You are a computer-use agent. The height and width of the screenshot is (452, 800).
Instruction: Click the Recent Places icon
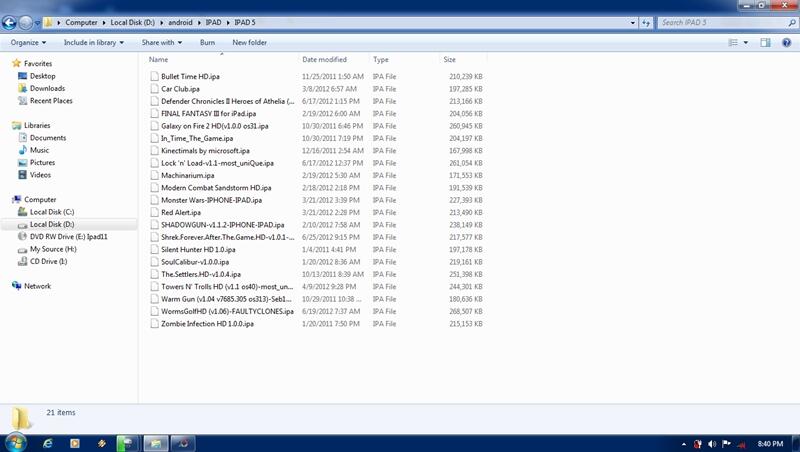[x=22, y=101]
